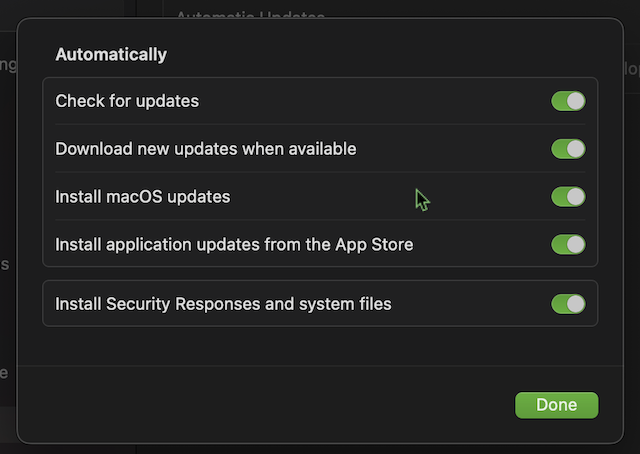Screen dimensions: 640x454
Task: Toggle the Install macOS updates switch
Action: [568, 197]
